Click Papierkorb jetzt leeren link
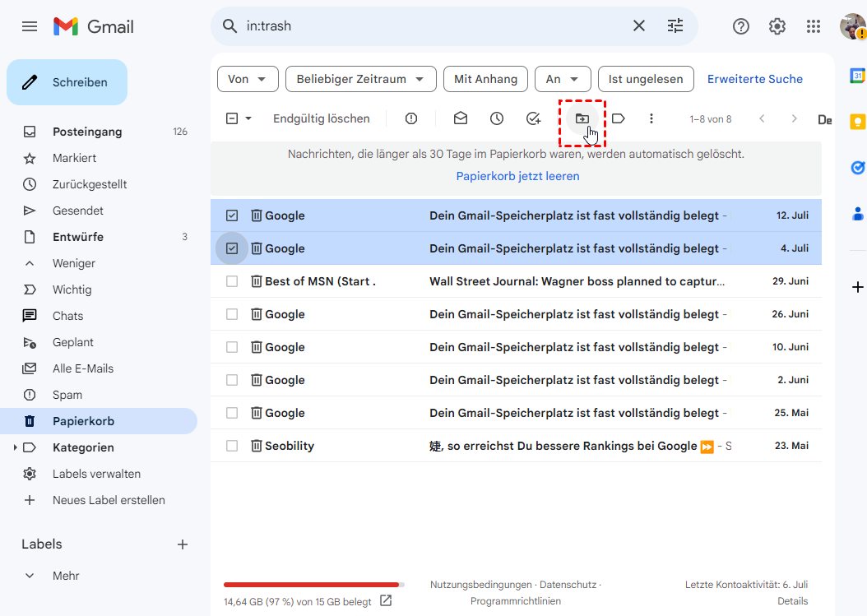867x616 pixels. 517,176
